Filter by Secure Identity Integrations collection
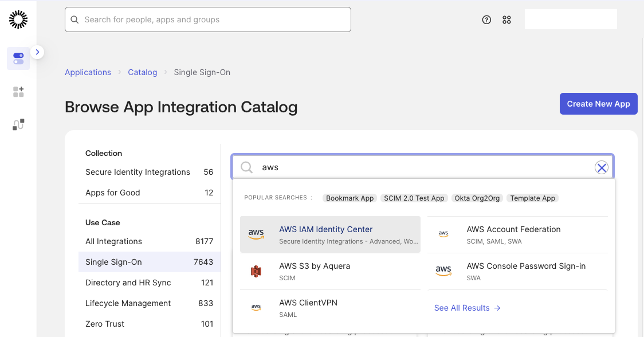644x337 pixels. coord(138,172)
